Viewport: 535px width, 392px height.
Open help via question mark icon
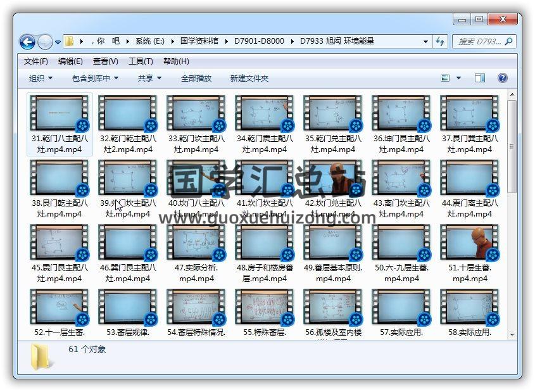tap(502, 78)
